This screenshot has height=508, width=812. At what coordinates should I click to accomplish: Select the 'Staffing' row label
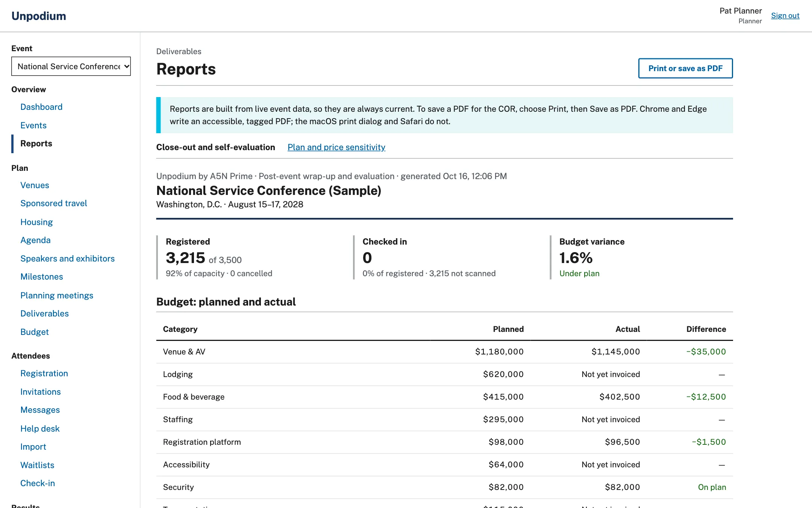click(x=178, y=419)
